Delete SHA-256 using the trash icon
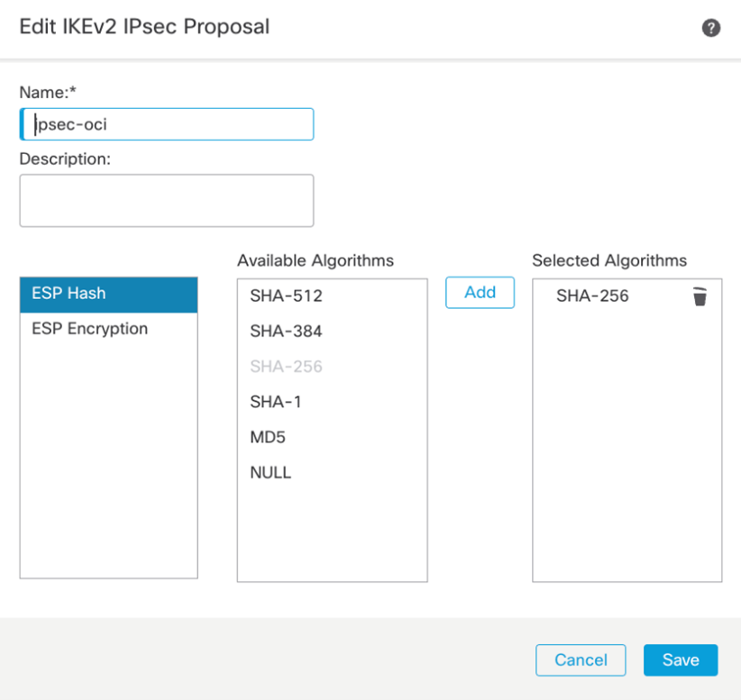 [700, 296]
